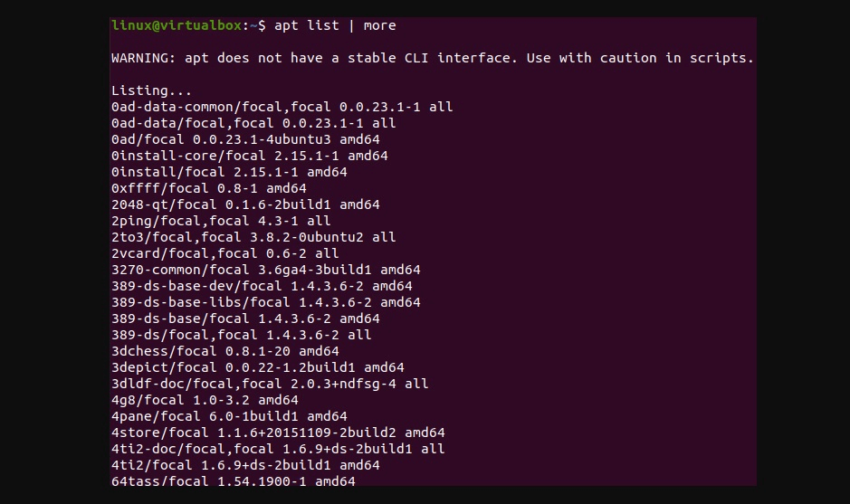Image resolution: width=850 pixels, height=504 pixels.
Task: Click the 3depict/focal package entry
Action: tap(257, 366)
